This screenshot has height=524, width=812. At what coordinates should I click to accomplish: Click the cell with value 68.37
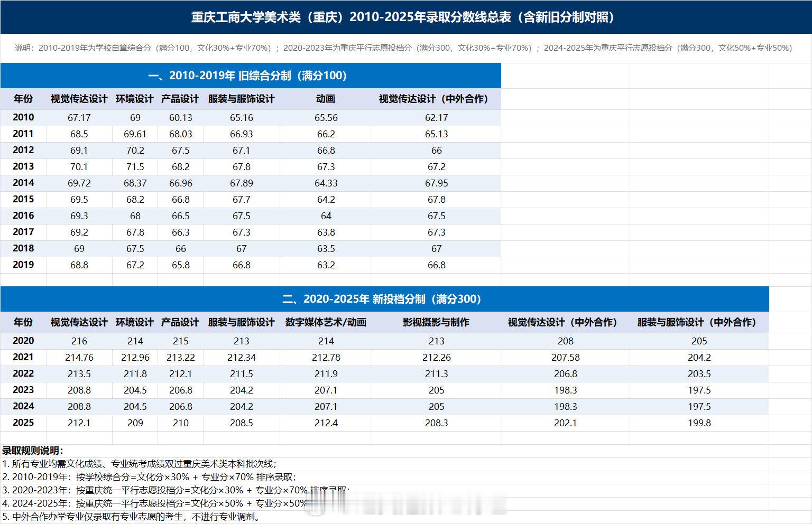click(135, 183)
